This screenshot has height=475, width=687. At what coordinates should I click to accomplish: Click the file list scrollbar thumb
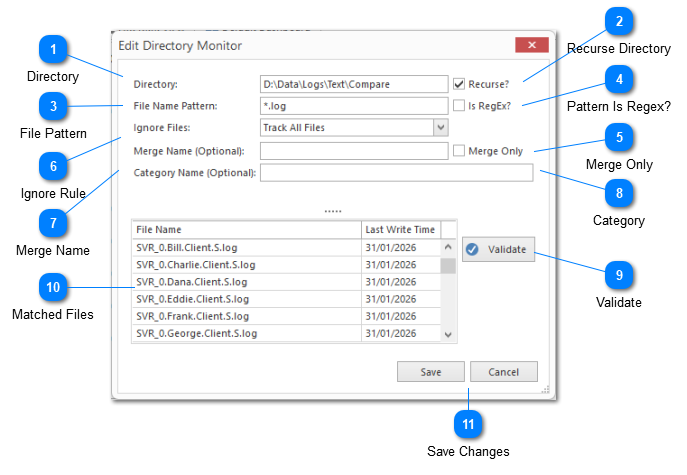[x=448, y=266]
